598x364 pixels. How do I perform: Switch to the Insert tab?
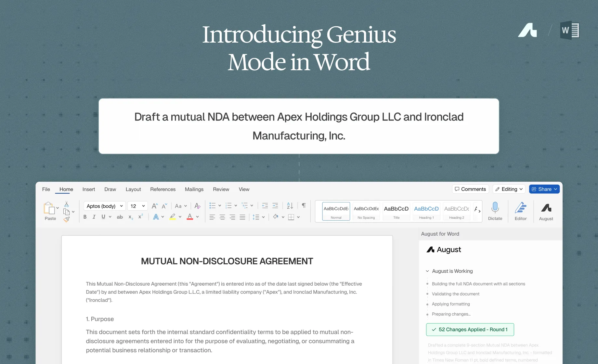pyautogui.click(x=89, y=189)
